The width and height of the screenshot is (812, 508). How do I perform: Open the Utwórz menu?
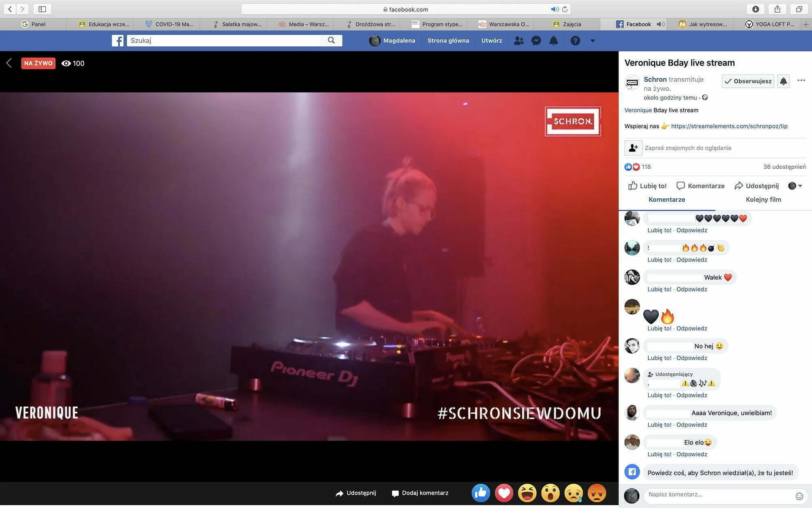click(492, 41)
